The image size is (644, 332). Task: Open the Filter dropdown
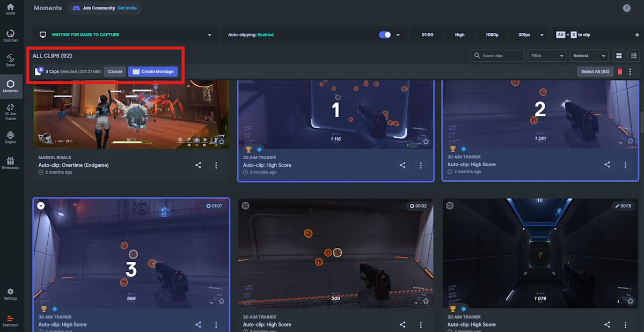[547, 55]
